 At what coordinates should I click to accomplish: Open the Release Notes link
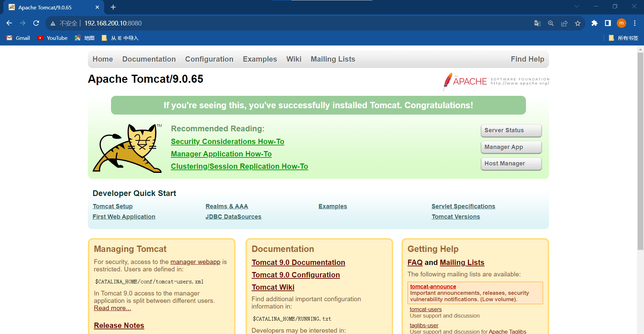coord(119,325)
